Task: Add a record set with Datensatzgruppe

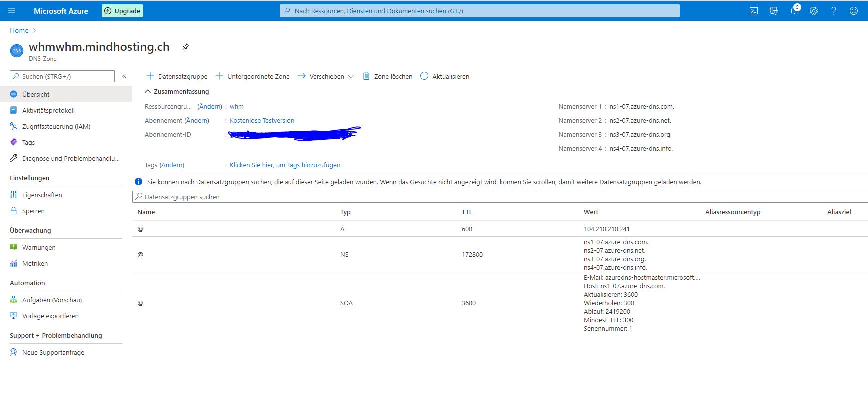Action: [x=177, y=76]
